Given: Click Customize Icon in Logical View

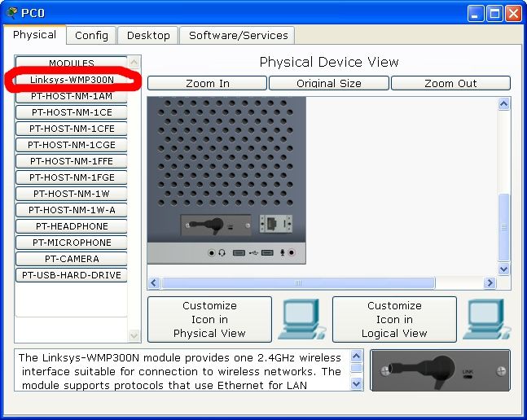Looking at the screenshot, I should pyautogui.click(x=394, y=319).
